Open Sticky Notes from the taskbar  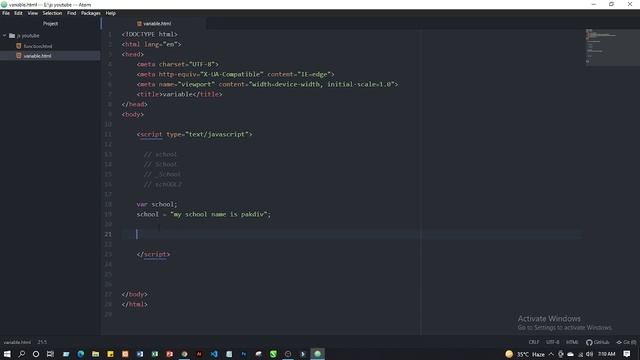110,354
